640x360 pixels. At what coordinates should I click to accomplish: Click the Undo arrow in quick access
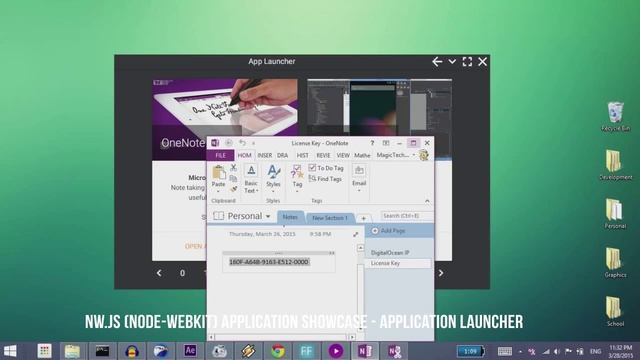[x=242, y=143]
